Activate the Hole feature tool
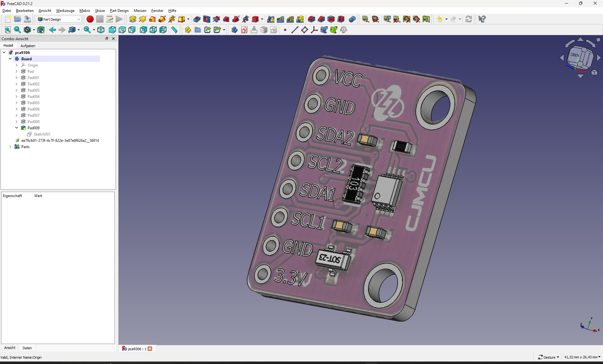Image resolution: width=603 pixels, height=364 pixels. tap(206, 19)
